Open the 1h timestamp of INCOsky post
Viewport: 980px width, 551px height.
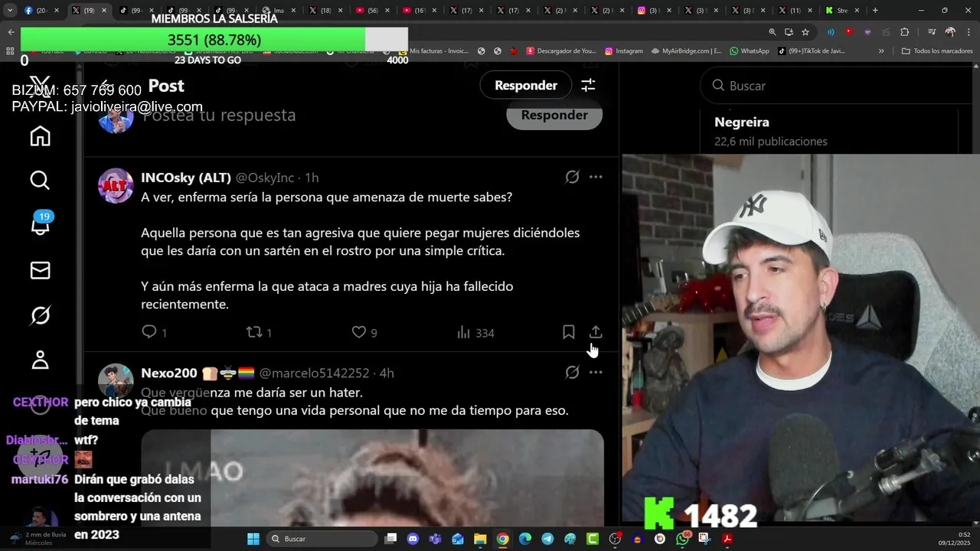(312, 178)
